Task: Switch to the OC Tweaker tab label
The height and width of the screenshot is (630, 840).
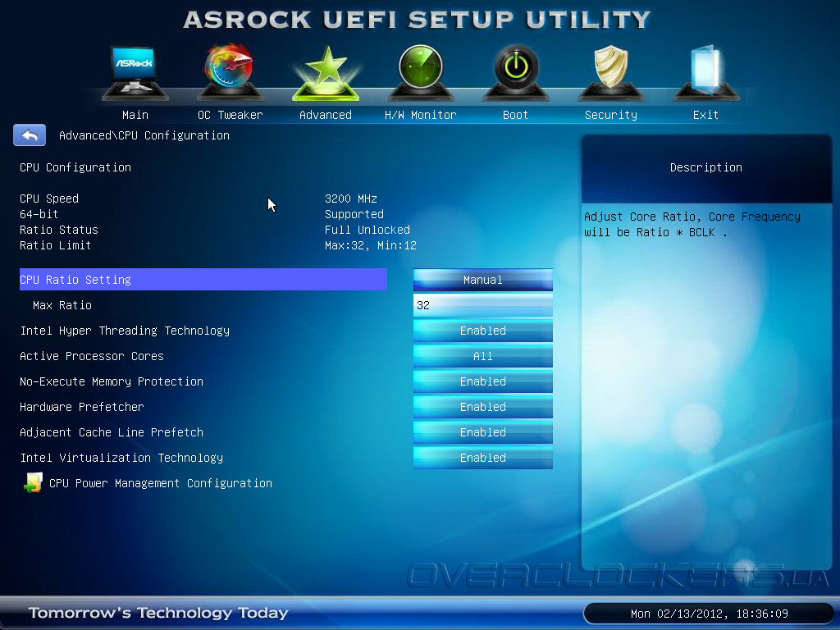Action: [x=230, y=115]
